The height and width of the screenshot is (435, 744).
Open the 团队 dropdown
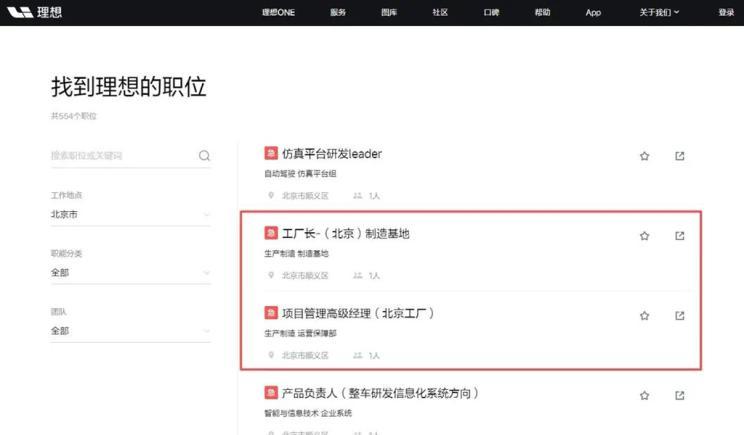click(130, 331)
